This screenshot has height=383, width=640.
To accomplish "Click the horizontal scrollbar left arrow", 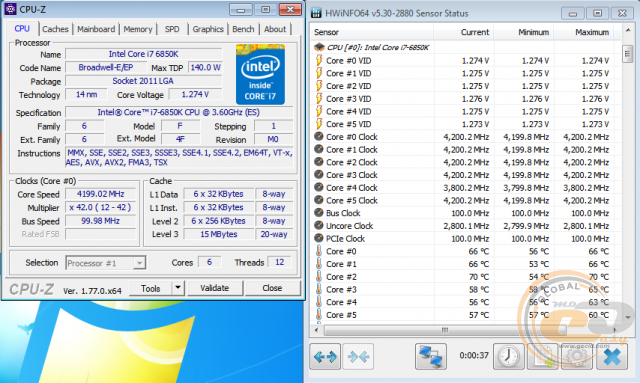I will (x=316, y=330).
